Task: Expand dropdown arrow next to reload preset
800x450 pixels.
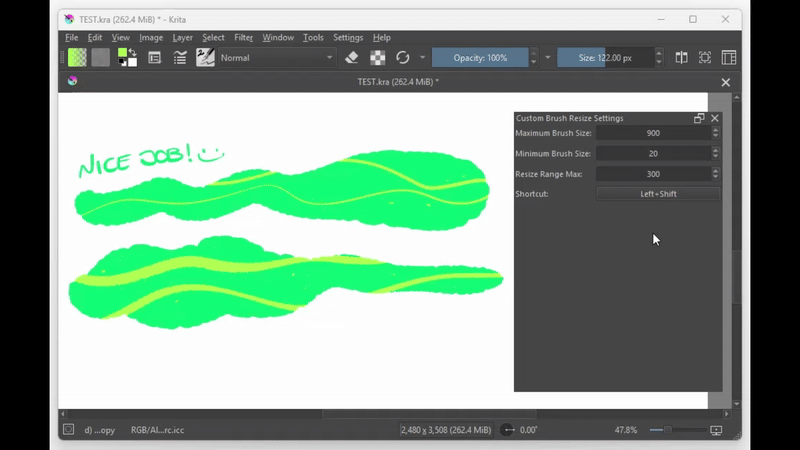Action: coord(422,58)
